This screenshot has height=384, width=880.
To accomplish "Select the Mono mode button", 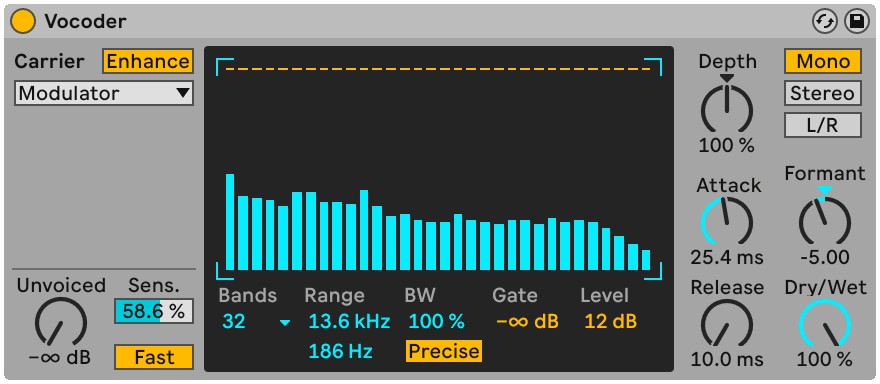I will pyautogui.click(x=823, y=61).
